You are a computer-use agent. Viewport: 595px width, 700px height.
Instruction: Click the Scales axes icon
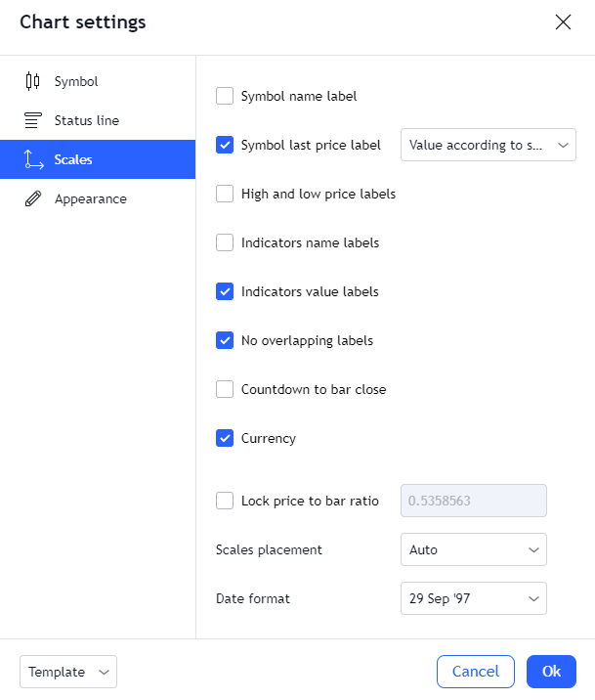tap(33, 159)
